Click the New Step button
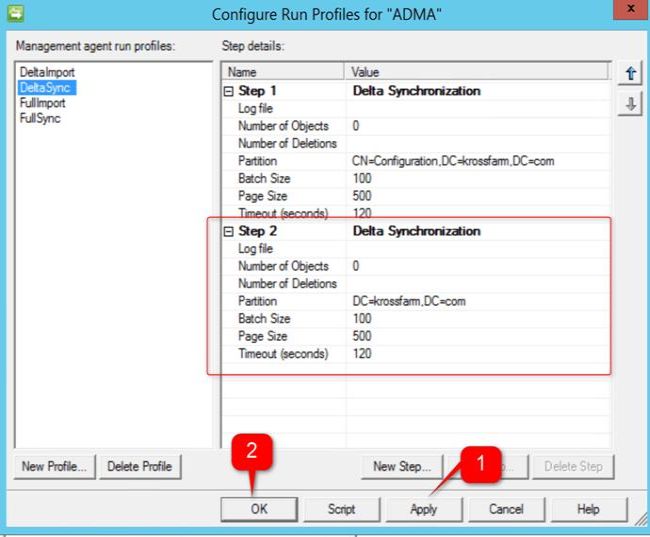 tap(402, 467)
